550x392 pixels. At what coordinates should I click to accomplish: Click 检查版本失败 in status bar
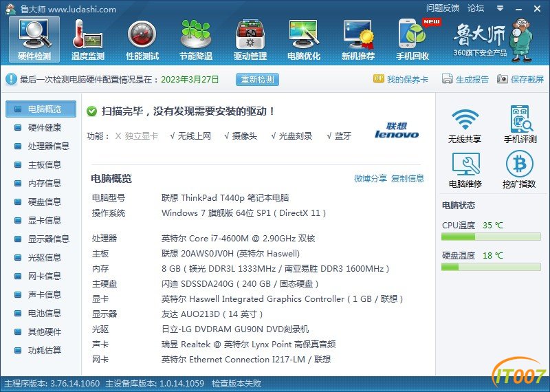click(236, 383)
